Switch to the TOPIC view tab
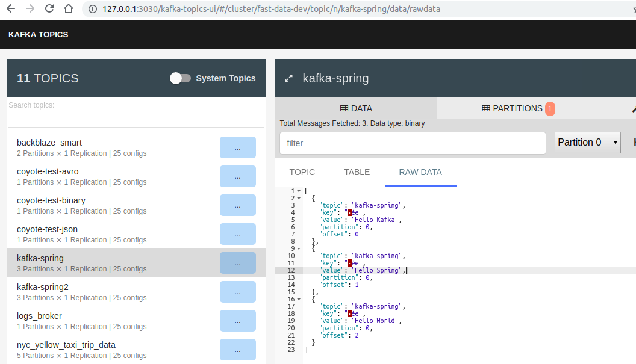 302,172
